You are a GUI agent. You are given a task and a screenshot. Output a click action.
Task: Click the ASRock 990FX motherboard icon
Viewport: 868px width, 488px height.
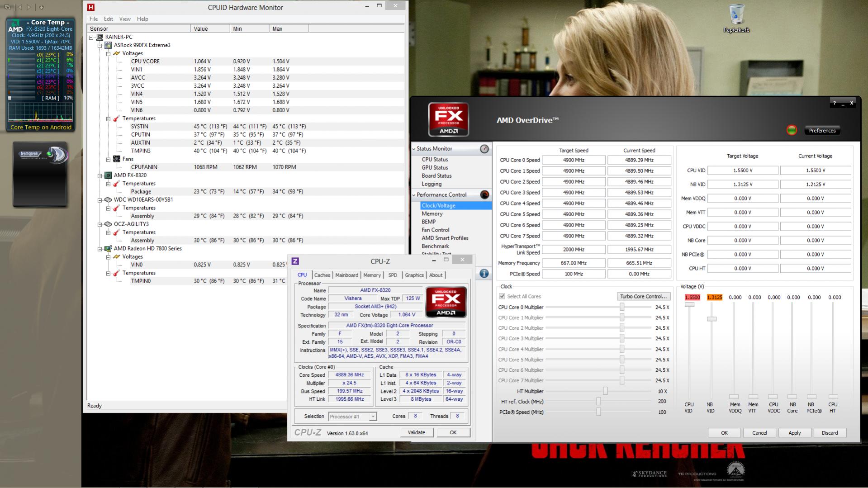click(x=108, y=45)
